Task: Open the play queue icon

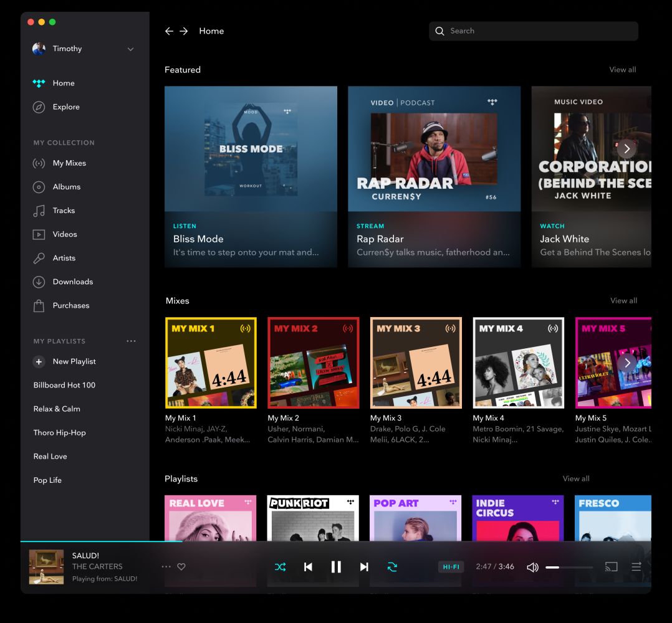Action: (636, 567)
